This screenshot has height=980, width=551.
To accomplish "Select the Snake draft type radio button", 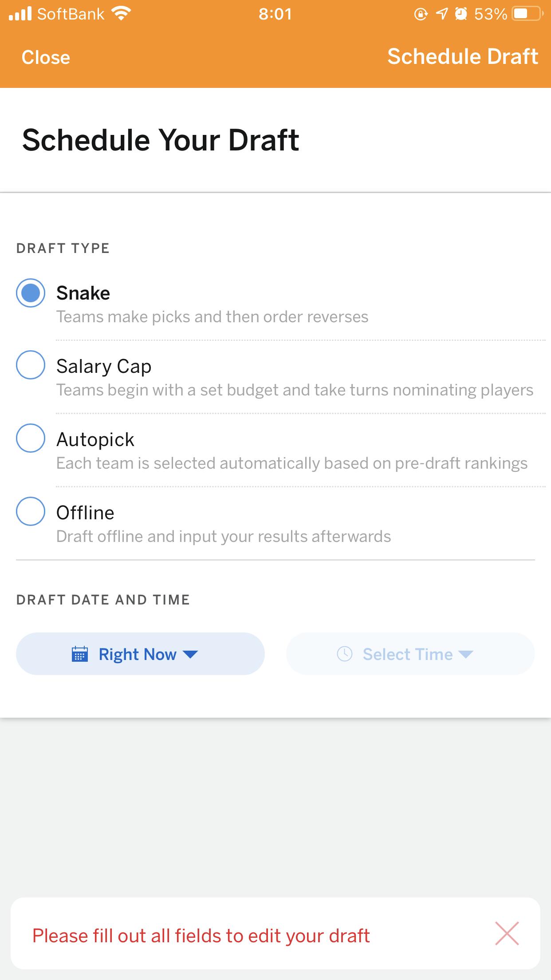I will [x=31, y=293].
